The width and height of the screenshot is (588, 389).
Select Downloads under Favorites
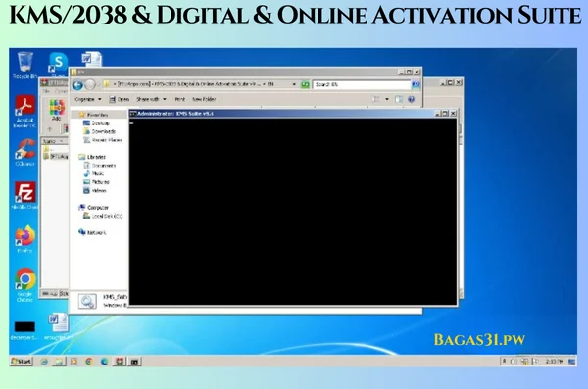99,131
